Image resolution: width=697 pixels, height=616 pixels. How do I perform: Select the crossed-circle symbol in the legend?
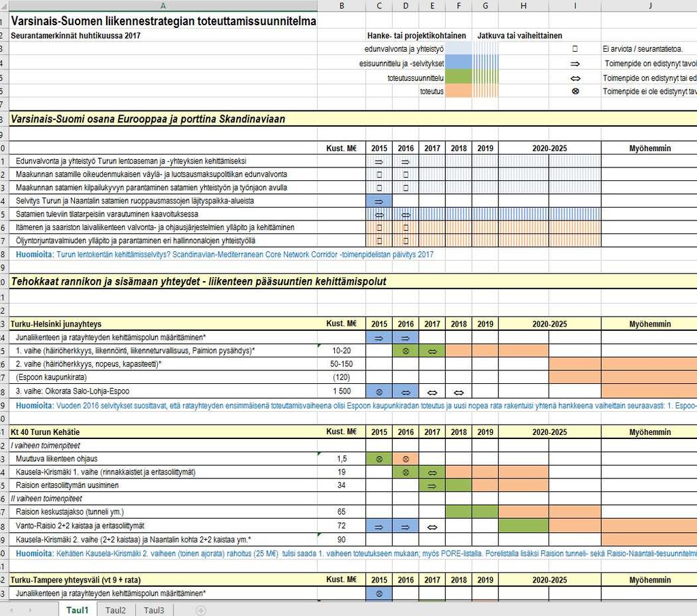point(575,91)
